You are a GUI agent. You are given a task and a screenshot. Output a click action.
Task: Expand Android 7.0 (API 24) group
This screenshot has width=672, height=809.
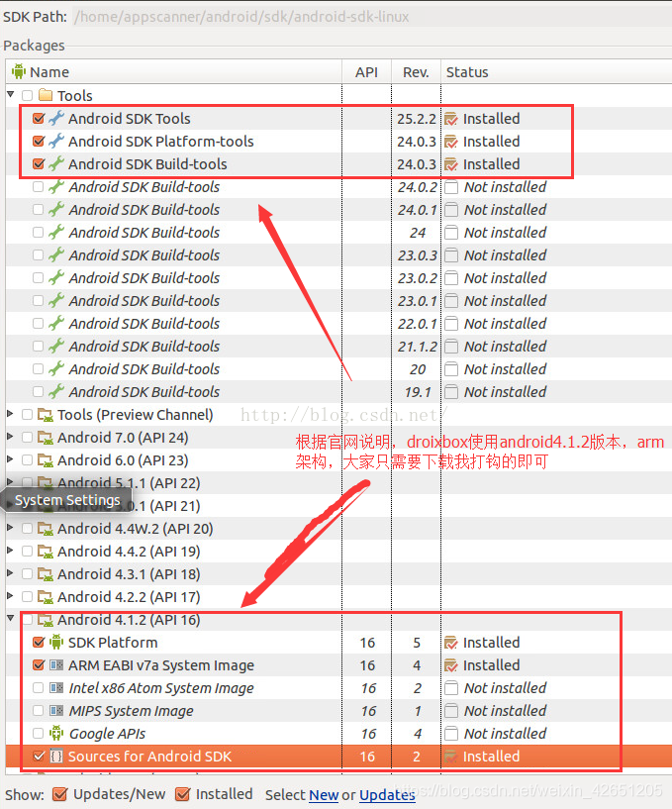[x=10, y=437]
